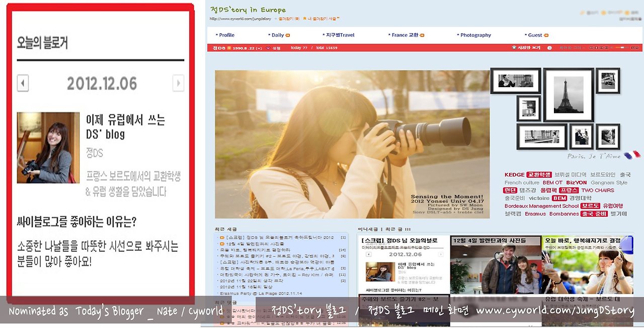
Task: Adjust the music player volume slider
Action: point(621,48)
